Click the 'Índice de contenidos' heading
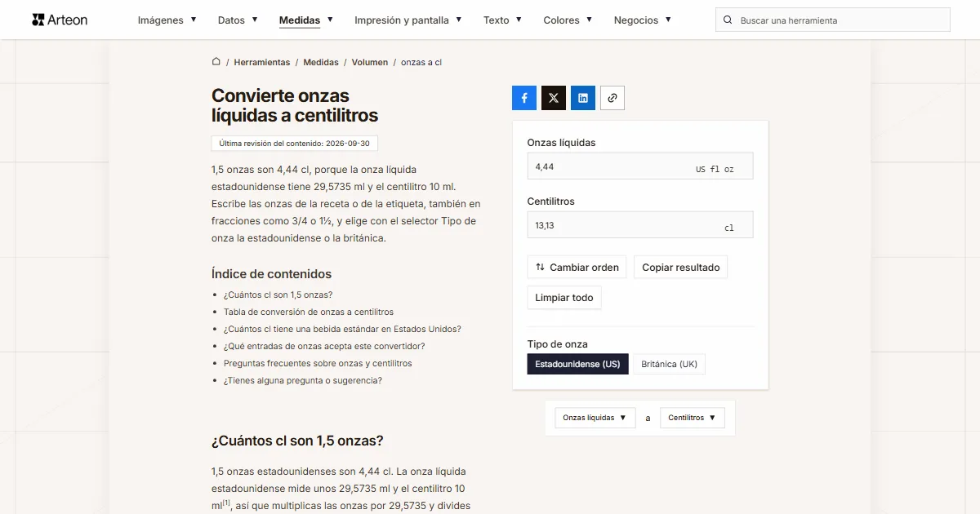This screenshot has width=980, height=514. coord(271,274)
